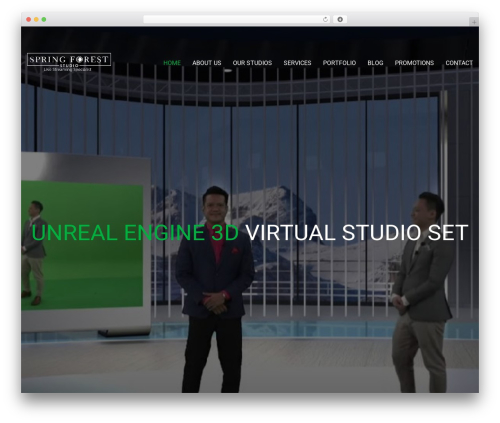500x423 pixels.
Task: Go to the About Us page
Action: (x=207, y=63)
